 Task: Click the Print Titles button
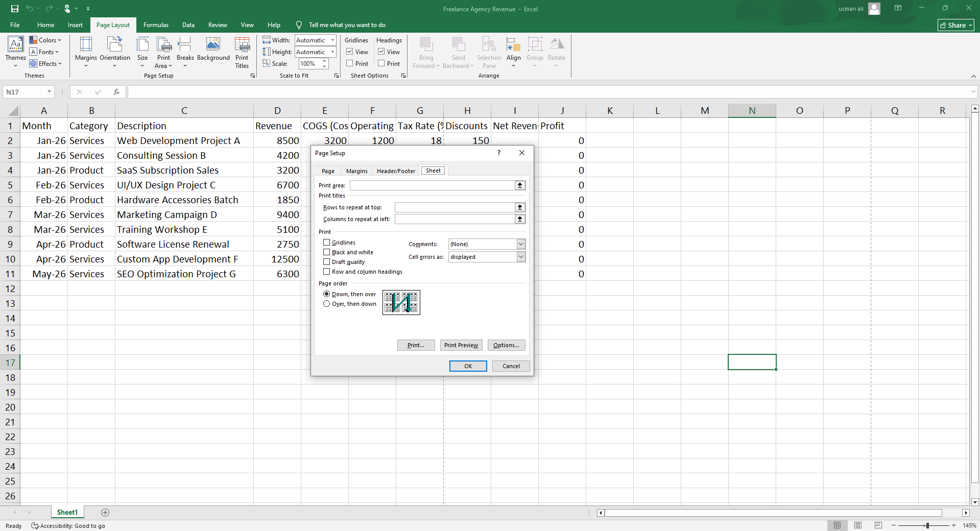click(x=242, y=52)
